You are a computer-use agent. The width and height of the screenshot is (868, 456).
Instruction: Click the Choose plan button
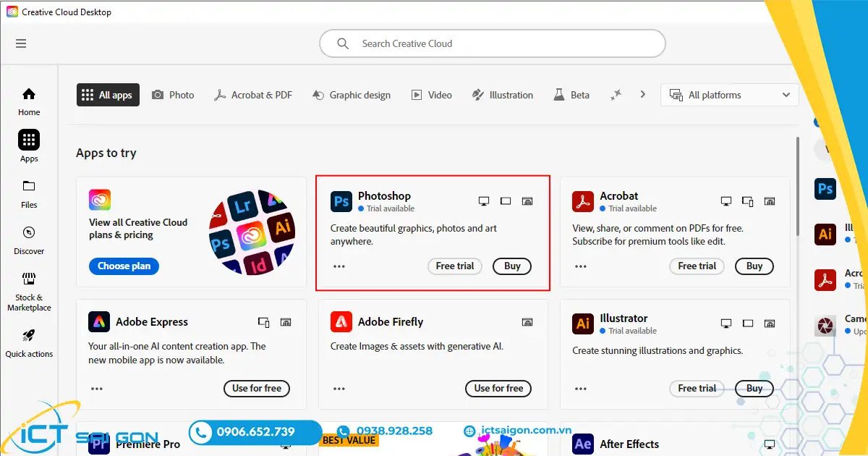[x=124, y=266]
